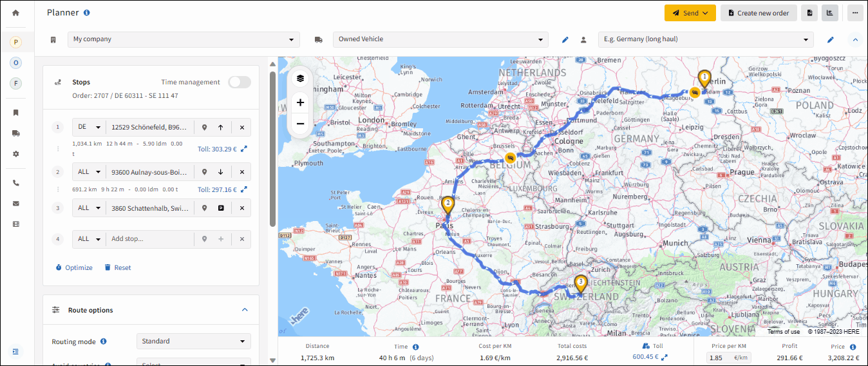The width and height of the screenshot is (868, 366).
Task: Collapse the header with the round chevron
Action: (855, 40)
